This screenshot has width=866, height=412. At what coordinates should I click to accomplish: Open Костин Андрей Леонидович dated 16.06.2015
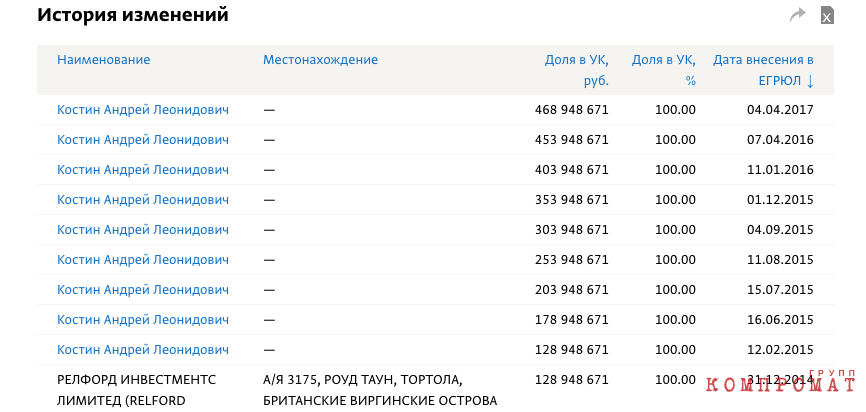[143, 320]
